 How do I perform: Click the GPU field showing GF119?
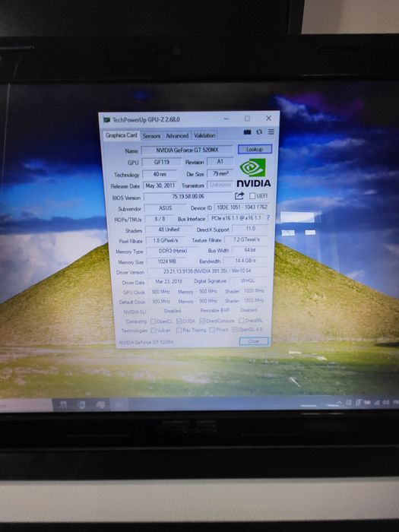162,162
